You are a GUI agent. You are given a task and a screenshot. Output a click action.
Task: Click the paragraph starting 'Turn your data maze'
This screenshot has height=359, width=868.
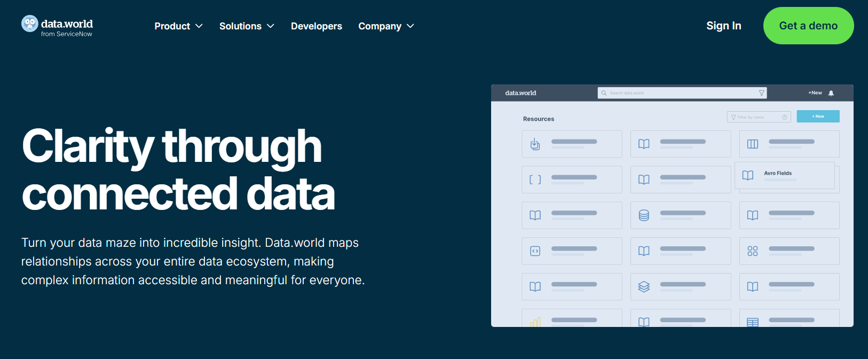[193, 261]
